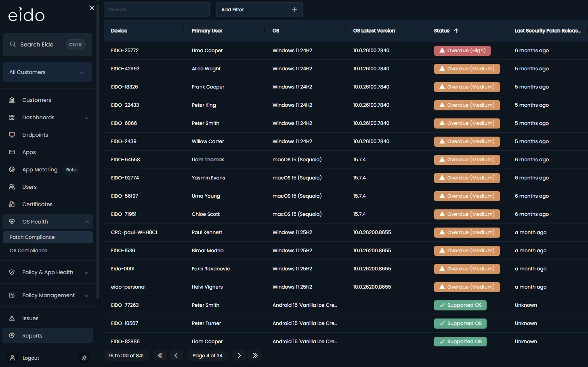Click the OS Health heart icon
Viewport: 588px width, 367px height.
[12, 221]
